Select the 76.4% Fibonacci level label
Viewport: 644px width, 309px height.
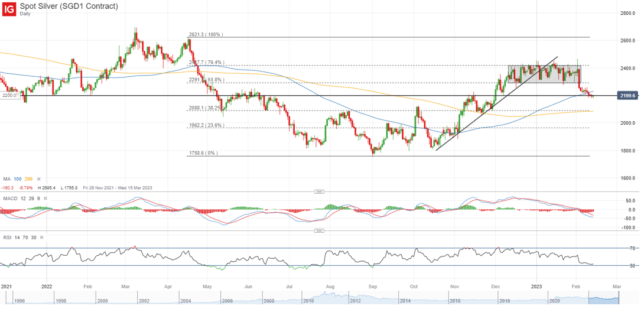(206, 62)
